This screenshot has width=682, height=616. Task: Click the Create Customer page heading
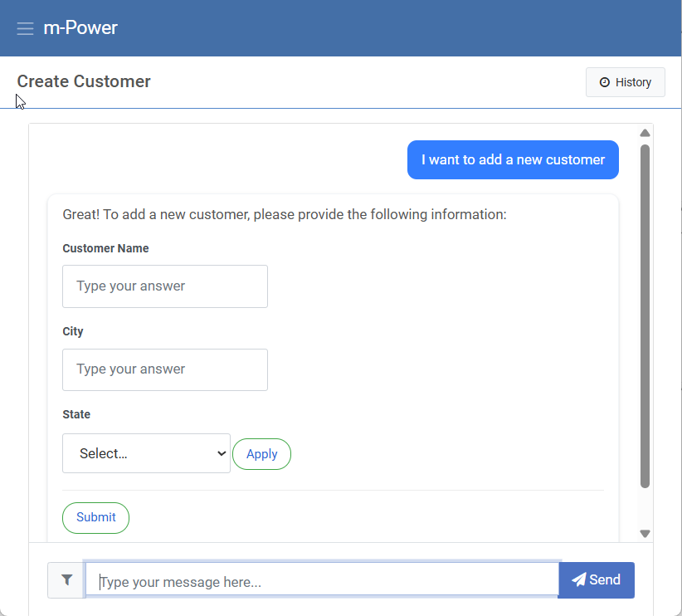(84, 81)
